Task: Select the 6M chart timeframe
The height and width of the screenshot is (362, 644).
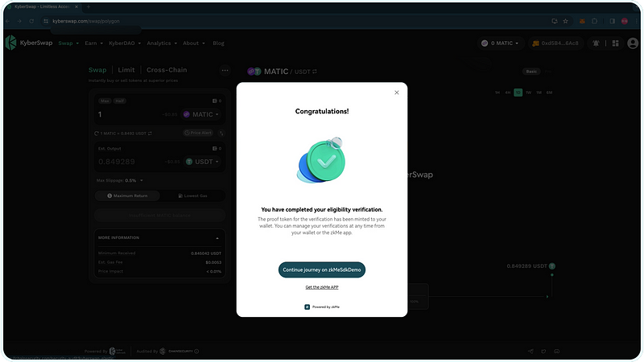Action: pyautogui.click(x=550, y=93)
